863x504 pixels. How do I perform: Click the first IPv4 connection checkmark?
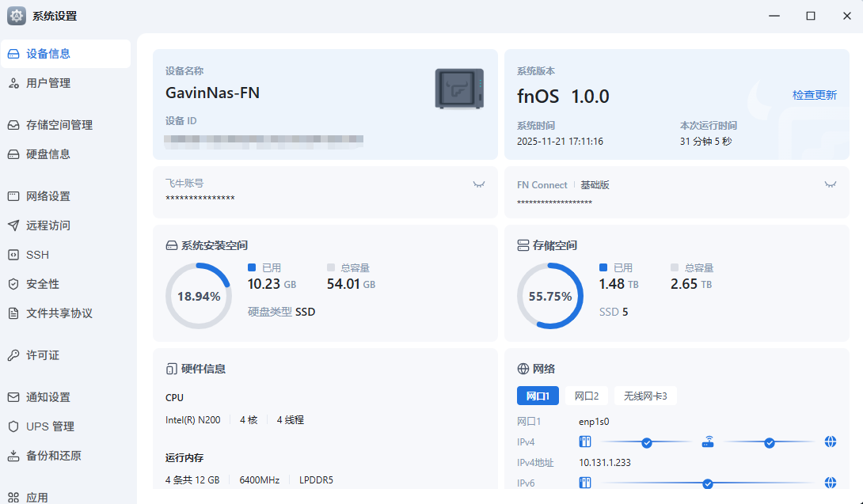(x=647, y=443)
